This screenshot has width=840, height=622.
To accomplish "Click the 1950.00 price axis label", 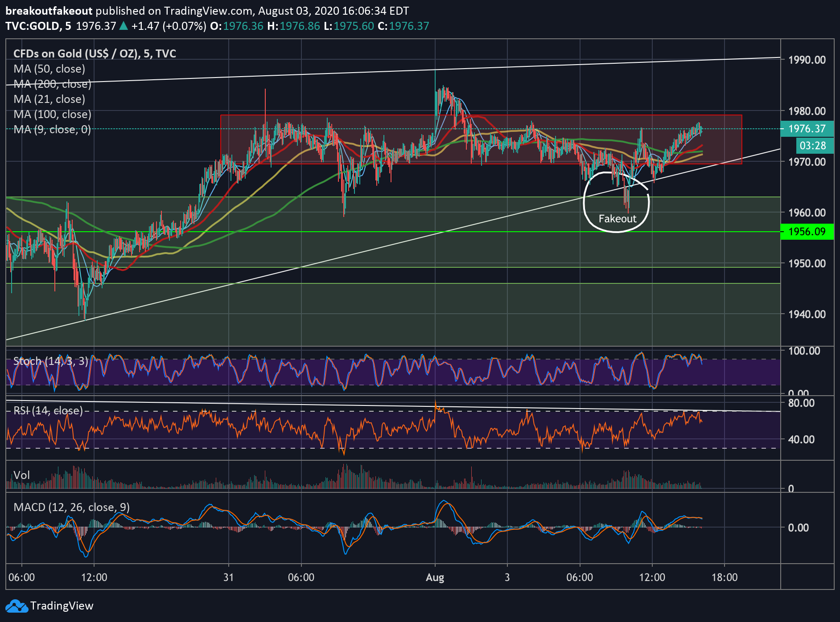I will pyautogui.click(x=807, y=263).
